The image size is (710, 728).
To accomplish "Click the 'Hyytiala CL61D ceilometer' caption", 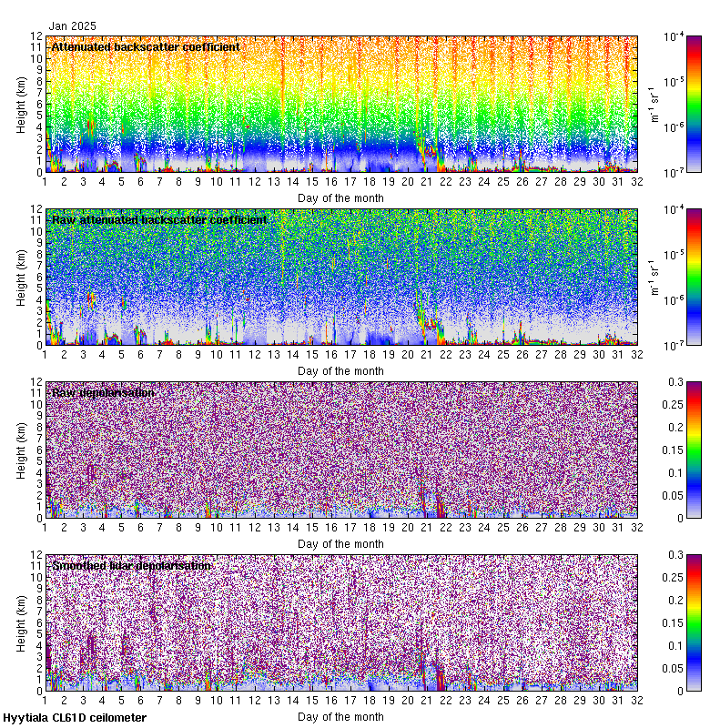I will coord(75,718).
